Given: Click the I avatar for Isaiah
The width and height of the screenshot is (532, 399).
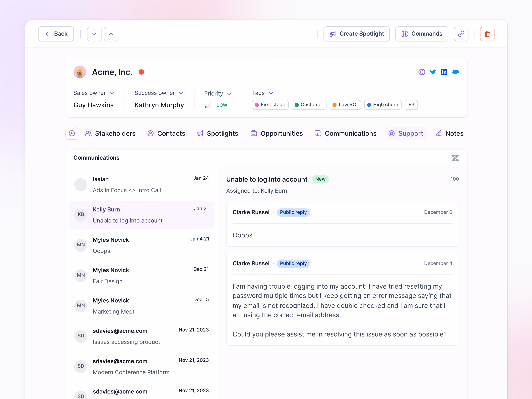Looking at the screenshot, I should pyautogui.click(x=81, y=184).
